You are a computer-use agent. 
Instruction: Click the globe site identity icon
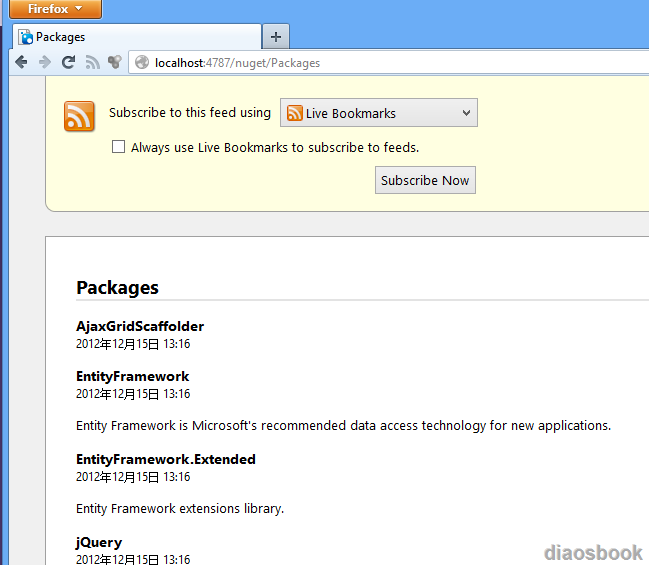click(x=142, y=63)
